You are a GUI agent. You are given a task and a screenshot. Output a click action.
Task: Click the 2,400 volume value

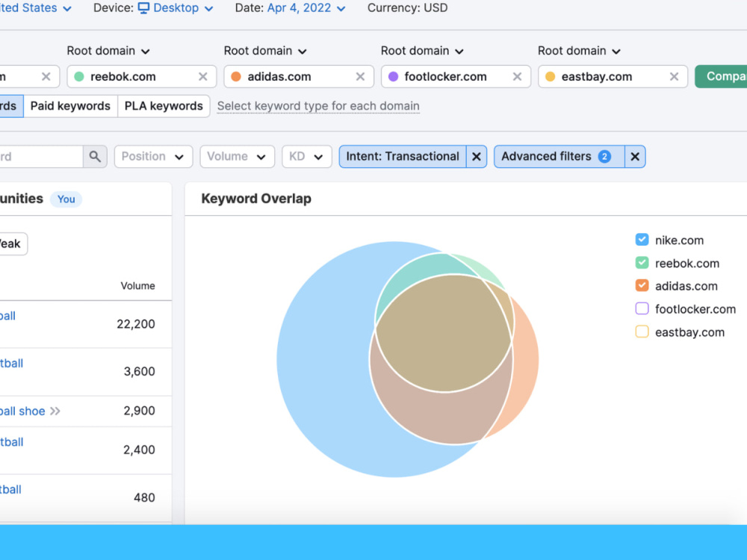[x=139, y=450]
